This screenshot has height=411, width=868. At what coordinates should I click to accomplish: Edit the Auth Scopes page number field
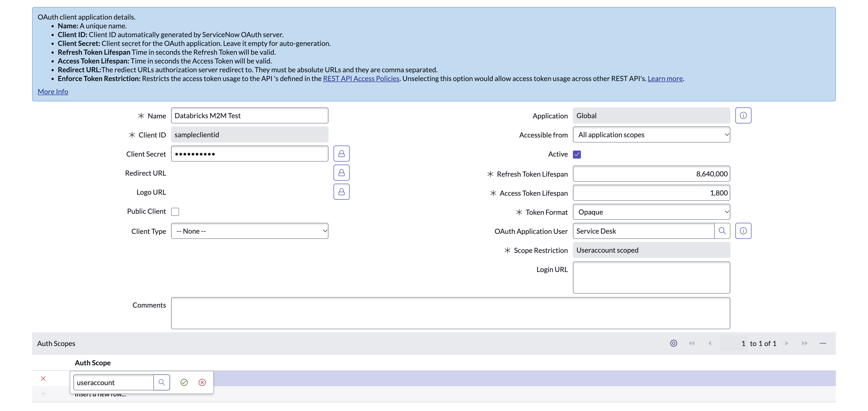(x=734, y=343)
